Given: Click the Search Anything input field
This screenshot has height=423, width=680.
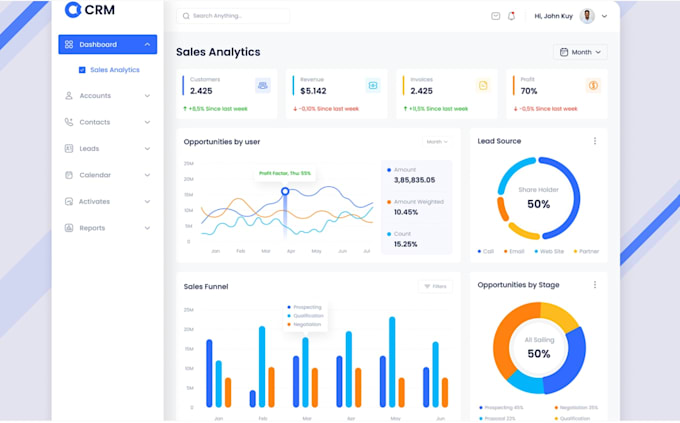Looking at the screenshot, I should click(x=233, y=16).
